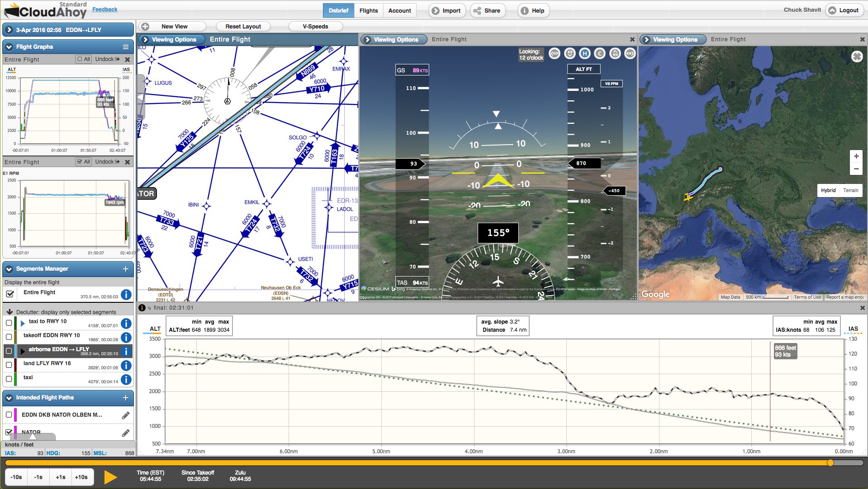Collapse the Flight Graphs panel
The height and width of the screenshot is (489, 868).
coord(9,47)
